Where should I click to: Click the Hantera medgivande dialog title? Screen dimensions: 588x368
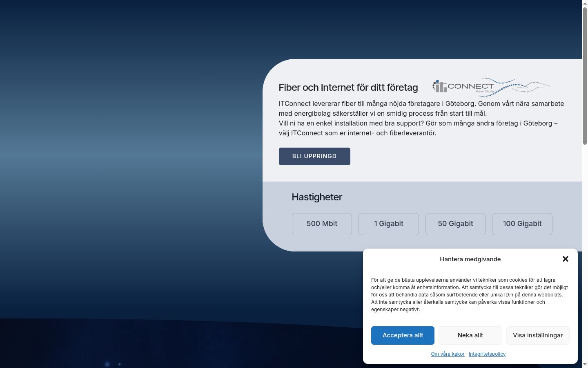tap(470, 259)
